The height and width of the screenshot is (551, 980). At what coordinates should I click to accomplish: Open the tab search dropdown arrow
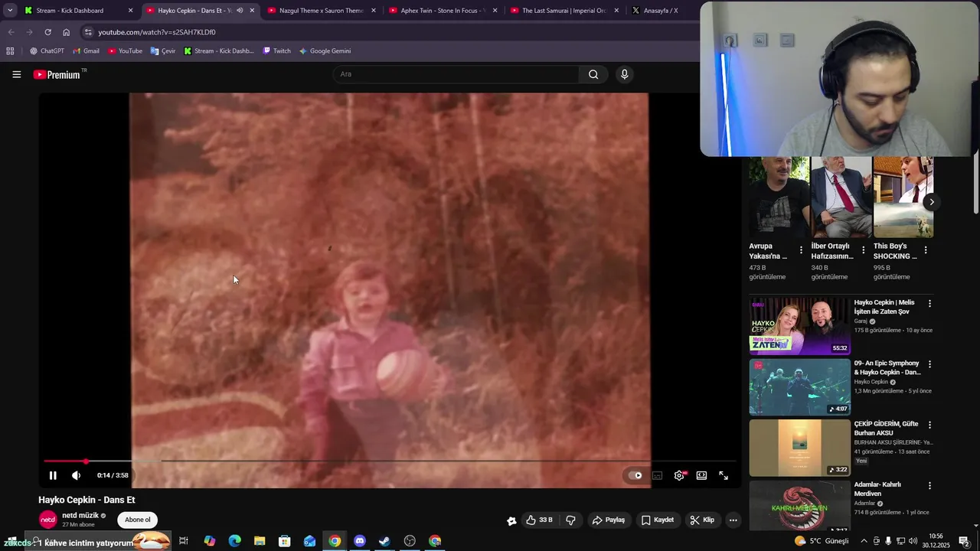pos(10,11)
